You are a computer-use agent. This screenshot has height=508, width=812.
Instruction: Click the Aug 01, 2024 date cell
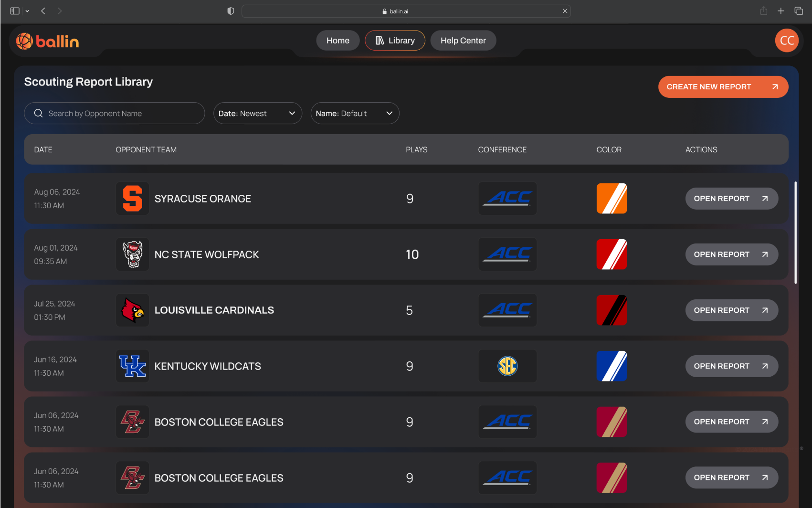[x=56, y=254]
